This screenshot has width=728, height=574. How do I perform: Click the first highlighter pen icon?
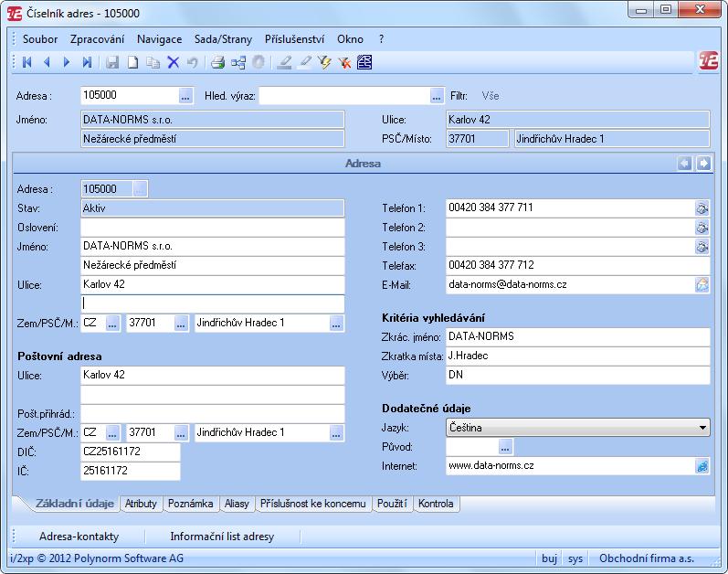tap(284, 62)
